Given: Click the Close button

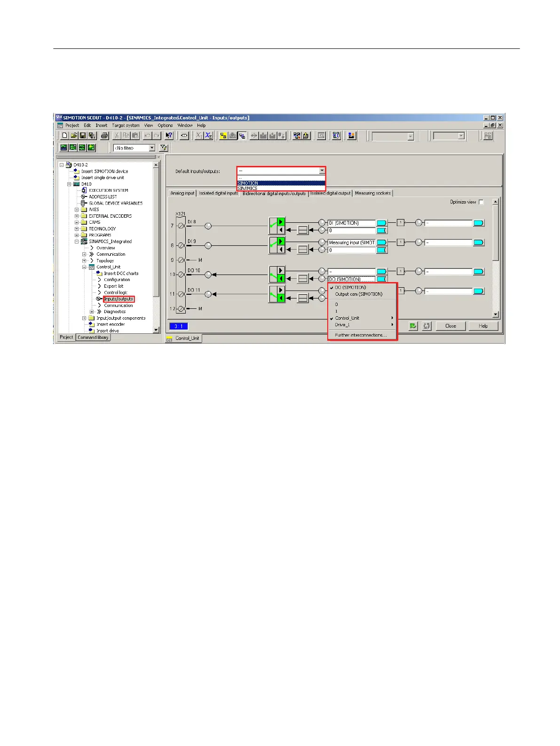Looking at the screenshot, I should [450, 326].
